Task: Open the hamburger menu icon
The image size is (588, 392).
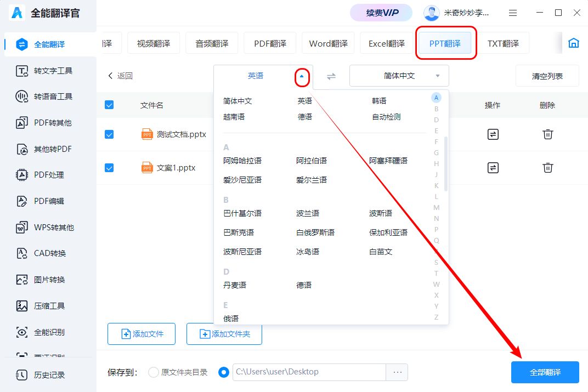Action: point(513,13)
